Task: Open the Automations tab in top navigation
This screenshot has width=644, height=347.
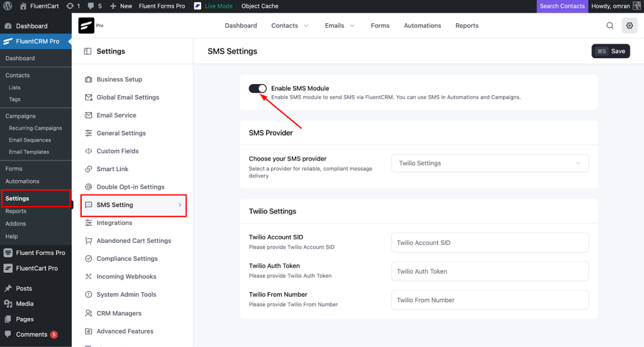Action: (x=422, y=26)
